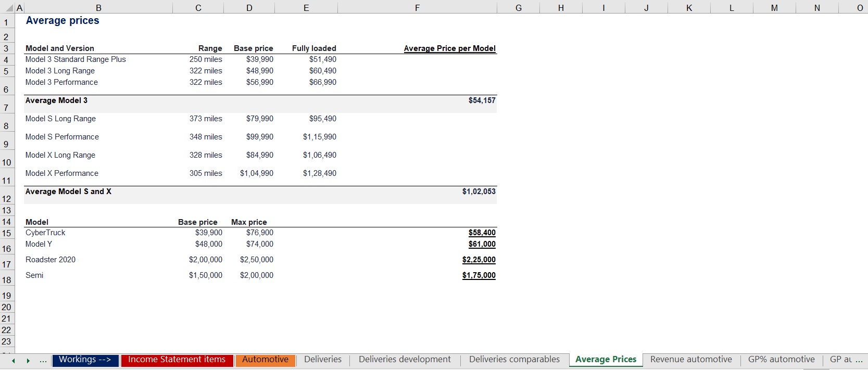The width and height of the screenshot is (868, 370).
Task: Select the $58,400 average cell
Action: 482,233
